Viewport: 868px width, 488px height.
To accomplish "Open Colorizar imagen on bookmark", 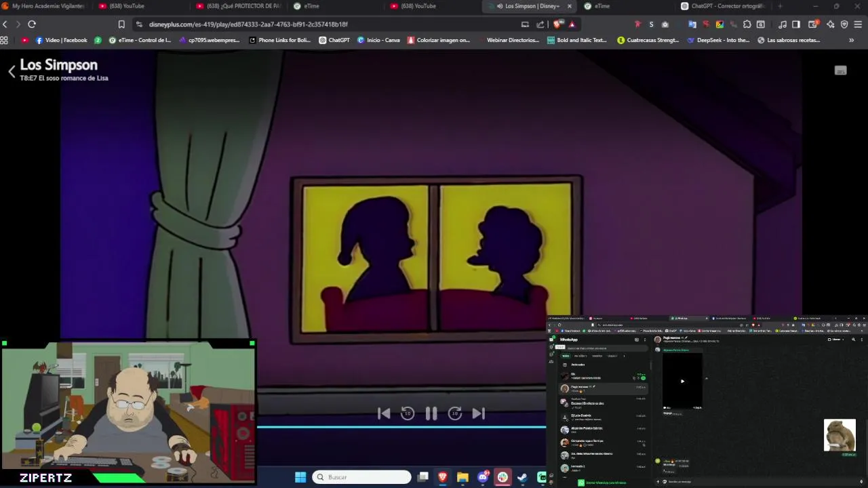I will (x=439, y=40).
